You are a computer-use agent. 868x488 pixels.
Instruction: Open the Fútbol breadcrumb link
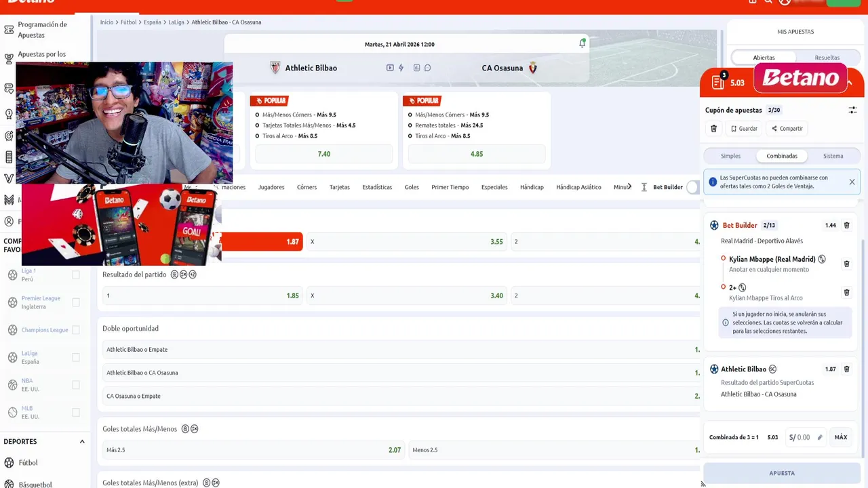(129, 22)
